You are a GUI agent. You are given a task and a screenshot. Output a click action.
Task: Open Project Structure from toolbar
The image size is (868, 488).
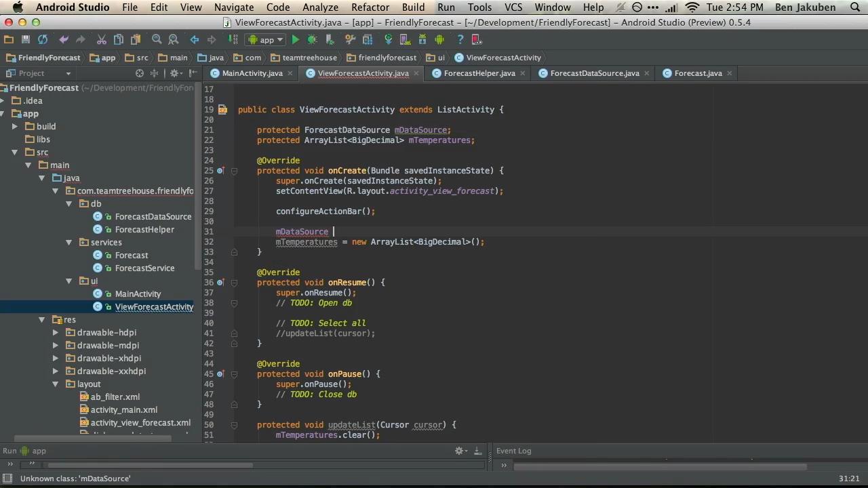(x=368, y=40)
